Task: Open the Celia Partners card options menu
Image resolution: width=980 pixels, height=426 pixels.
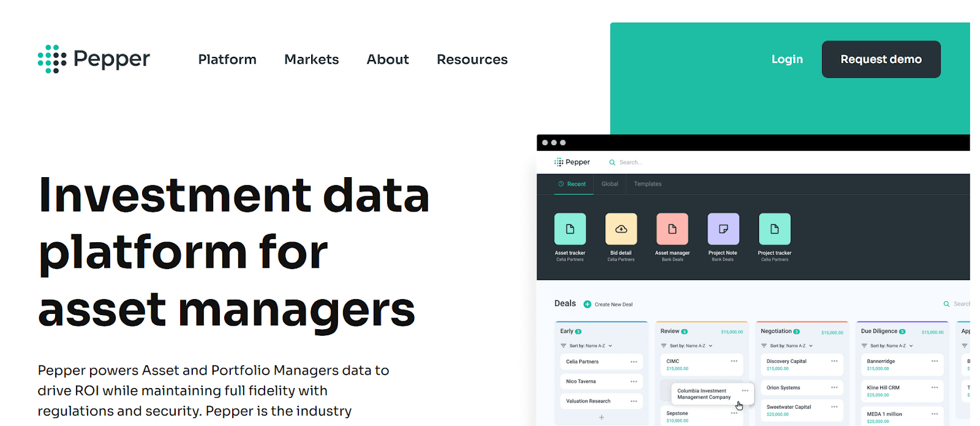Action: click(x=634, y=362)
